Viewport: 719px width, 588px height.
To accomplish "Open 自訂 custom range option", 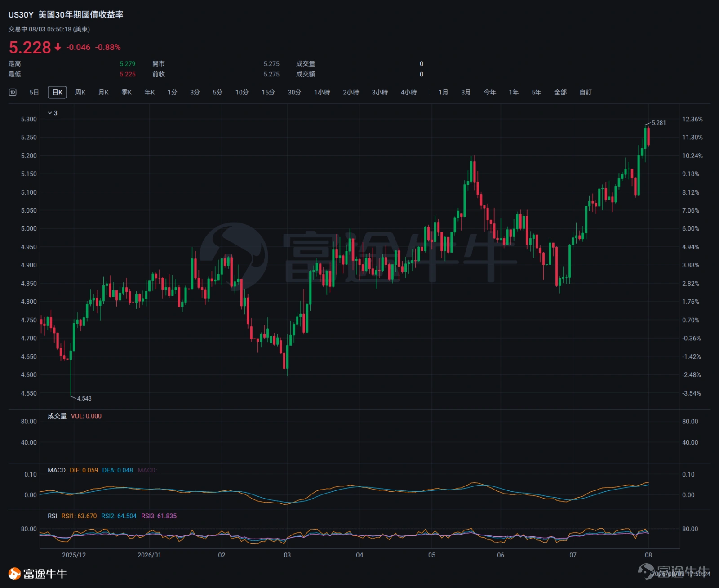I will (x=586, y=92).
